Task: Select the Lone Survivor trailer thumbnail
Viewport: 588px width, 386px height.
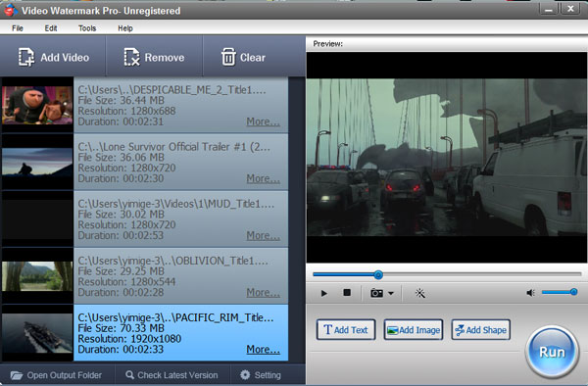Action: coord(37,162)
